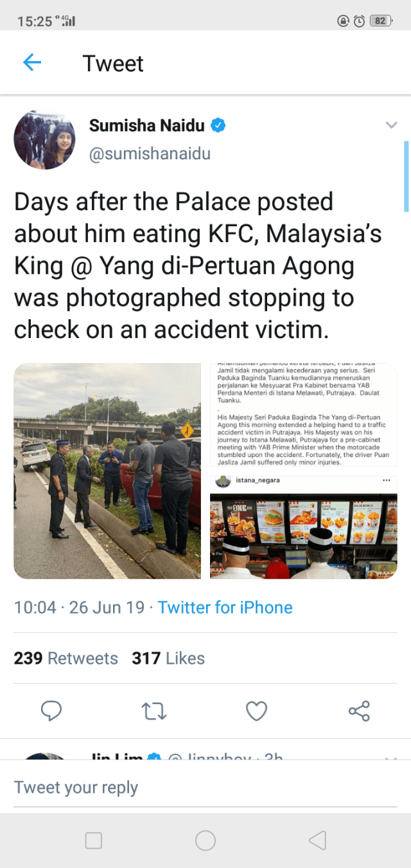
Task: Tap the Tweet your reply field
Action: [x=205, y=788]
